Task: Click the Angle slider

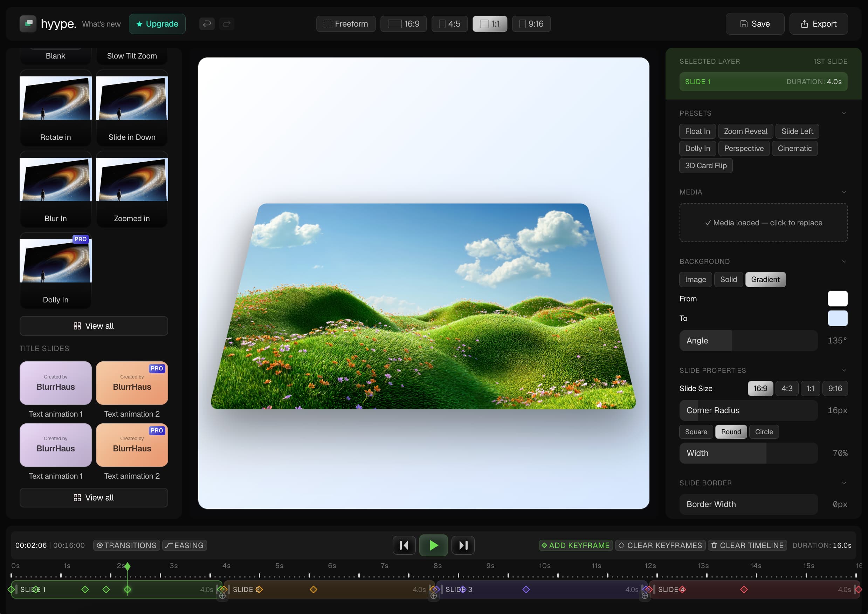Action: click(749, 341)
